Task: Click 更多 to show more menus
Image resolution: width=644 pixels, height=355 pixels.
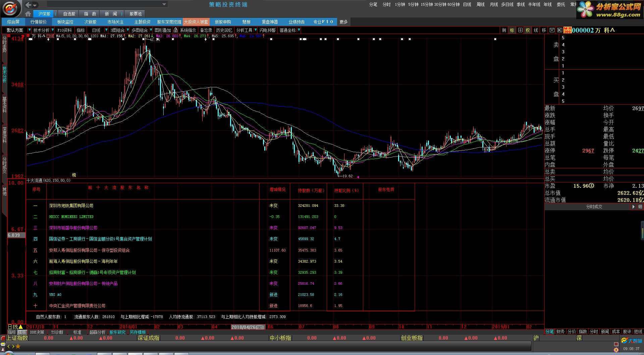Action: coord(343,22)
